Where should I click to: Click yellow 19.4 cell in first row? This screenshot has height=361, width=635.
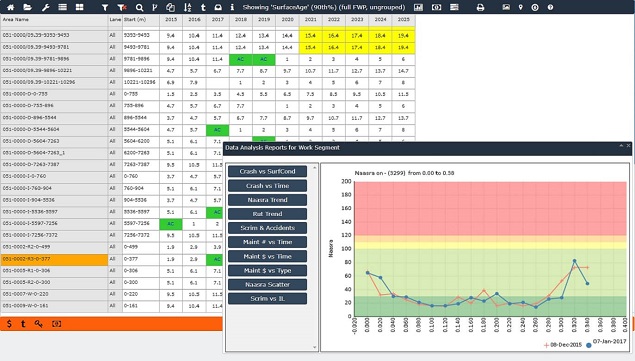[403, 36]
